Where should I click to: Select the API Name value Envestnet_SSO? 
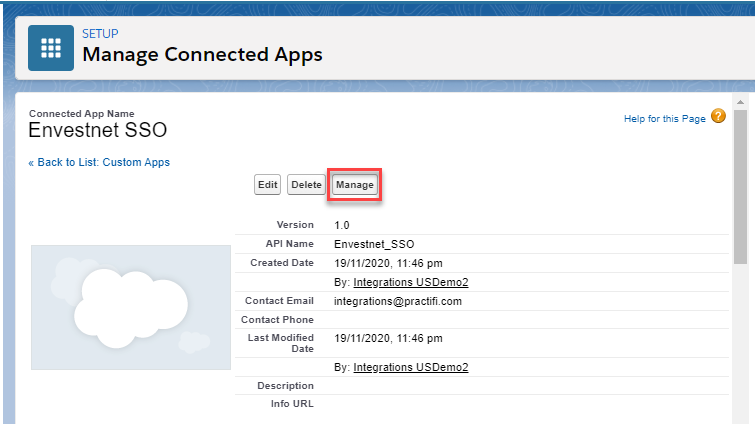pyautogui.click(x=374, y=244)
